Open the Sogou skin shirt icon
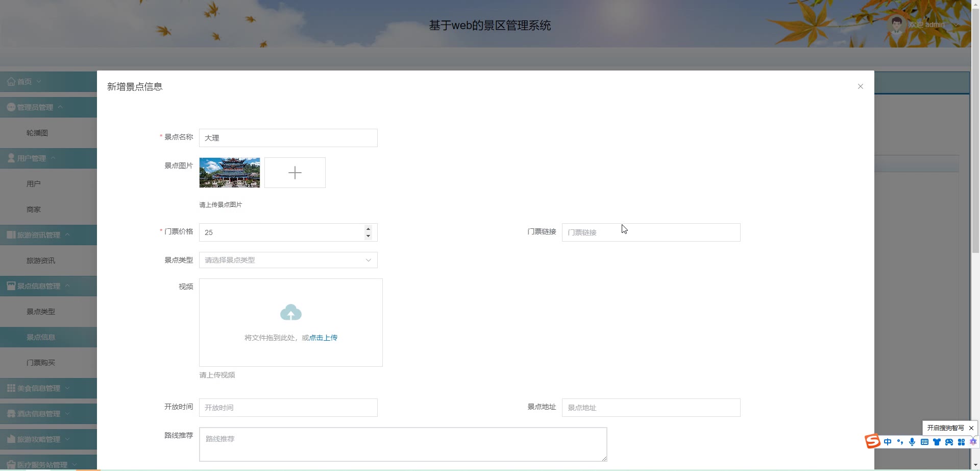Screen dimensions: 980x471 (937, 442)
